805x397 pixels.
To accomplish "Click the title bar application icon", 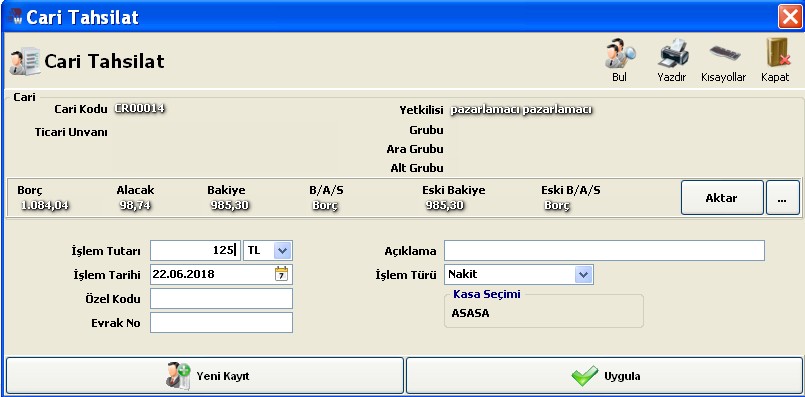I will pyautogui.click(x=15, y=16).
